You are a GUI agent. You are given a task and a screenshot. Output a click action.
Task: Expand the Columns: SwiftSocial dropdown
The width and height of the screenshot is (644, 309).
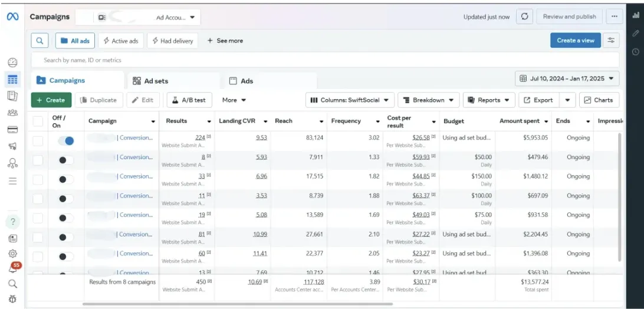(350, 100)
